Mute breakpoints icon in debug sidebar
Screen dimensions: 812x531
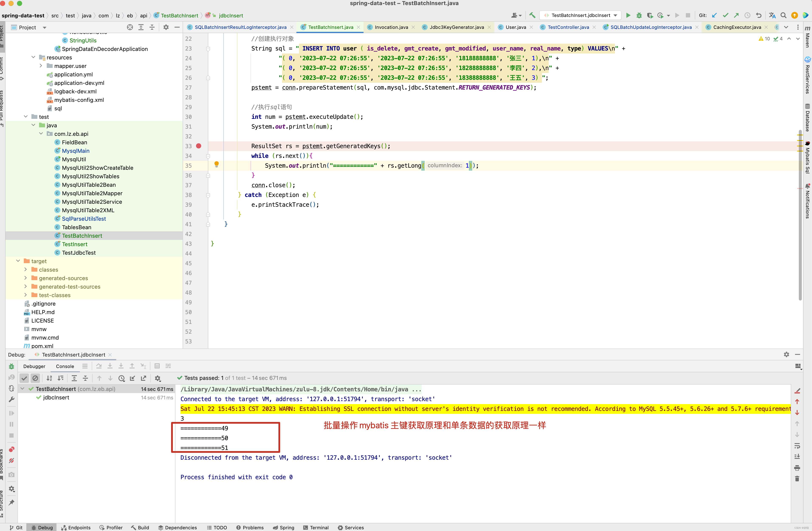11,461
